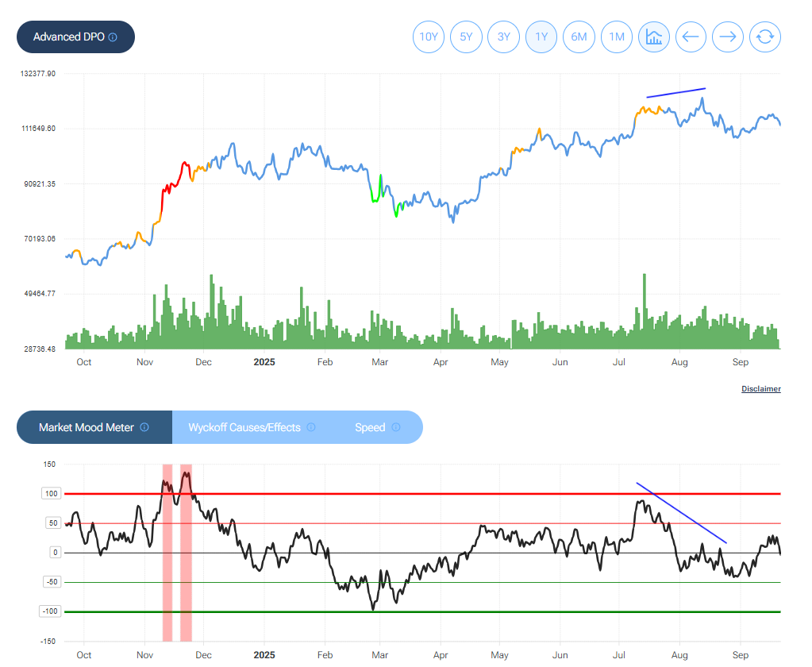The width and height of the screenshot is (812, 667).
Task: Click the 111649.60 price axis label
Action: click(x=38, y=129)
